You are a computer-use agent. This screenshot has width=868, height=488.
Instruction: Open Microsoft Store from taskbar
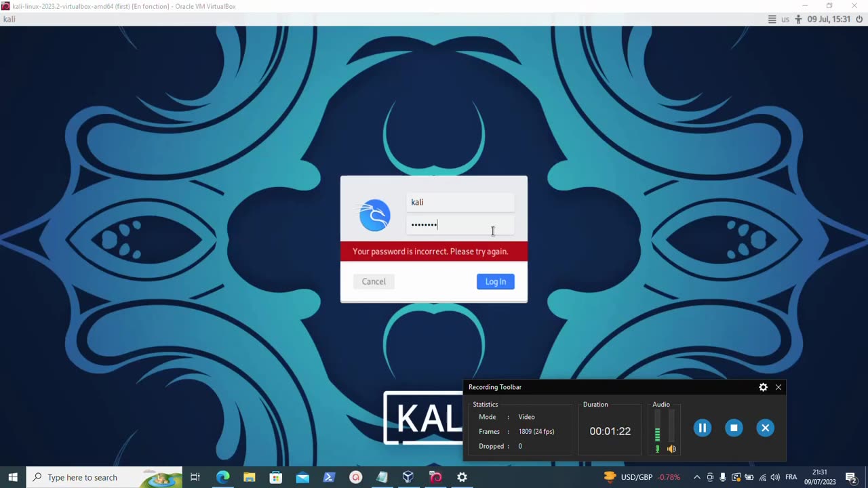[x=275, y=477]
